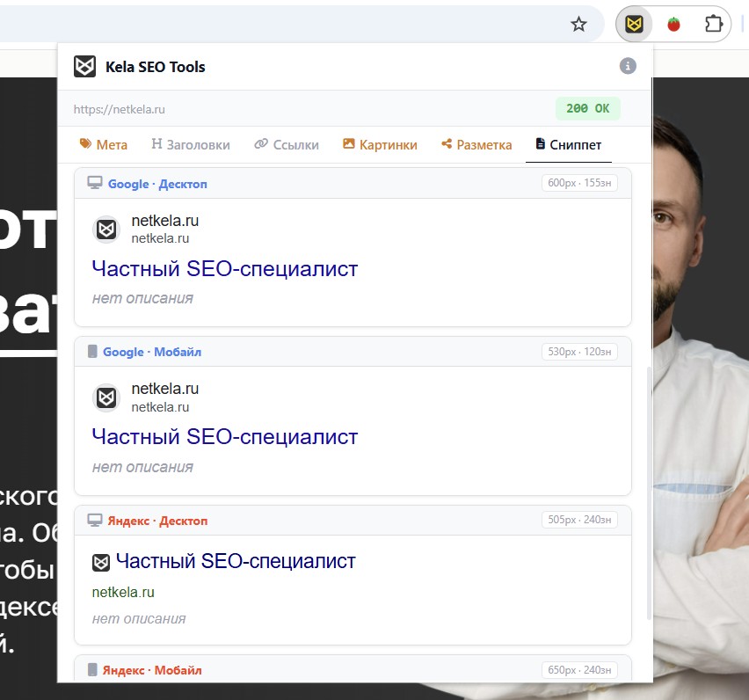Click the site favicon in the Google Мобайл snippet
This screenshot has width=749, height=700.
pyautogui.click(x=106, y=397)
